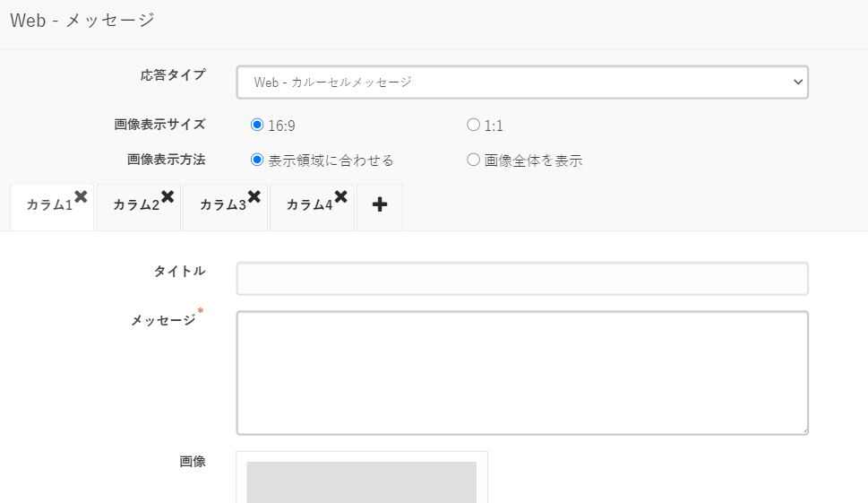
Task: Click the 応答タイプ label
Action: click(x=173, y=74)
